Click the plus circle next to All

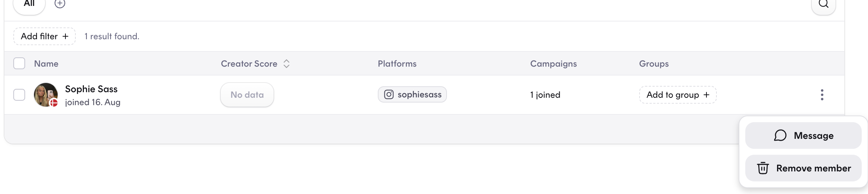pyautogui.click(x=60, y=3)
